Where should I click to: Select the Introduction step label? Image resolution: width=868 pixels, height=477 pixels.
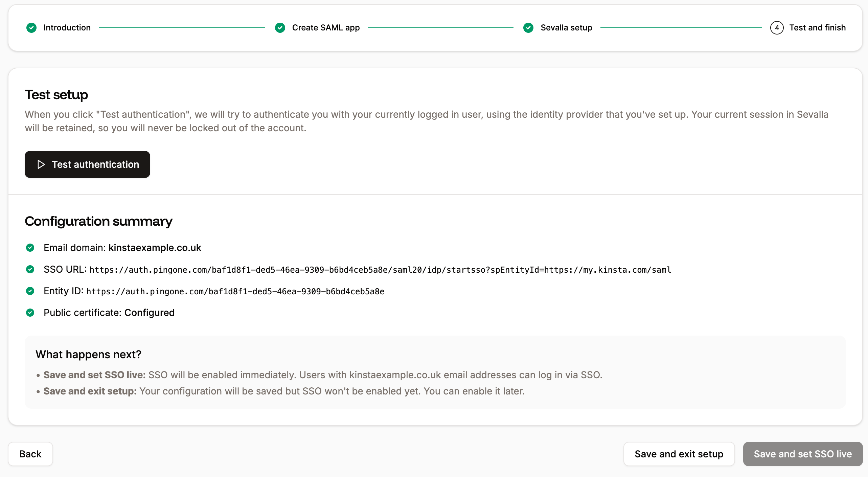click(67, 28)
